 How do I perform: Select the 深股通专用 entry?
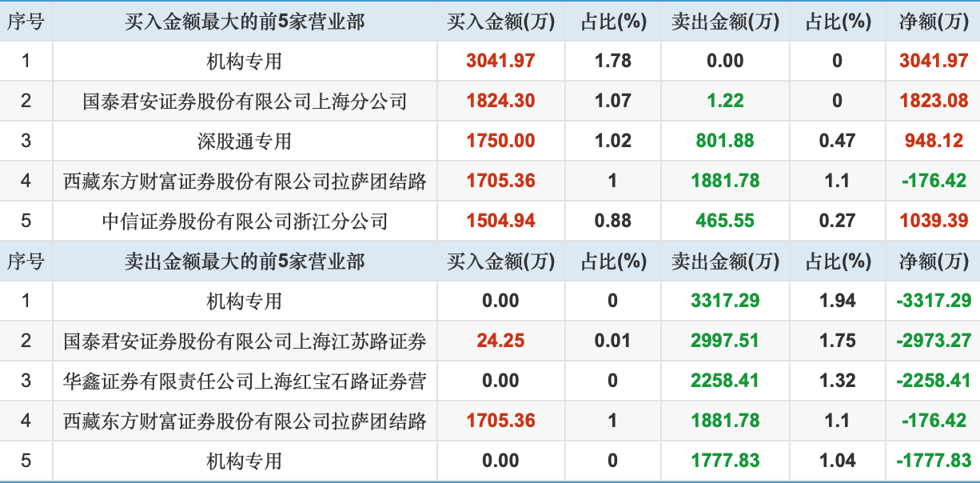[245, 142]
